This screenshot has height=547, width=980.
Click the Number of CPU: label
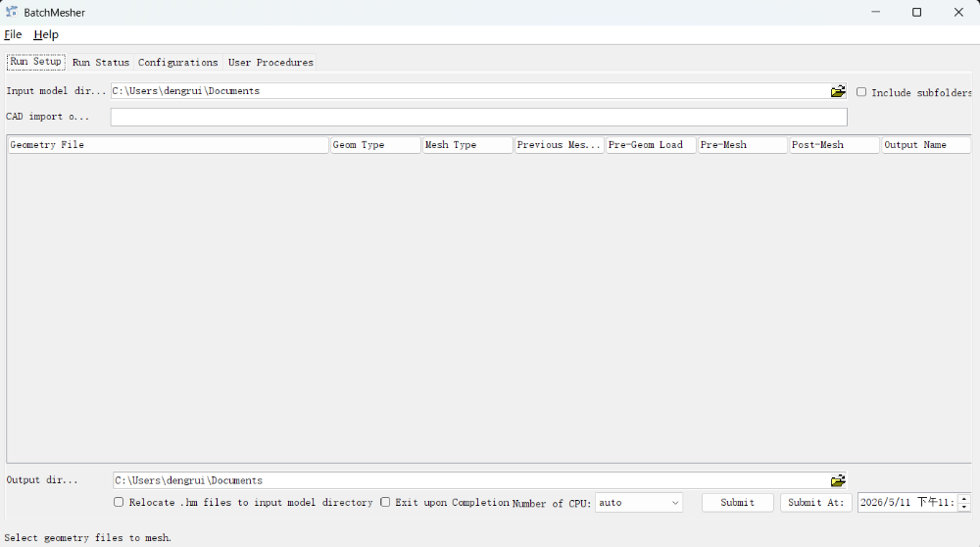click(x=552, y=503)
